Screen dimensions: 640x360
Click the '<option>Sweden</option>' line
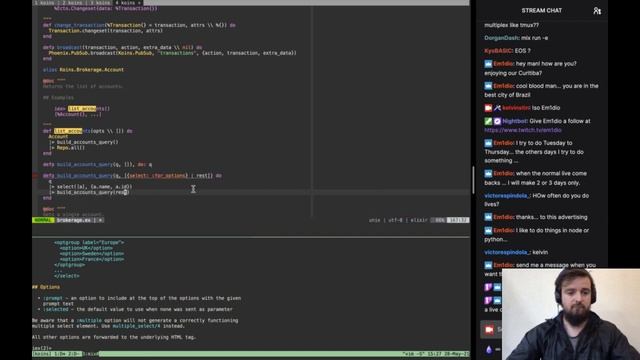92,253
